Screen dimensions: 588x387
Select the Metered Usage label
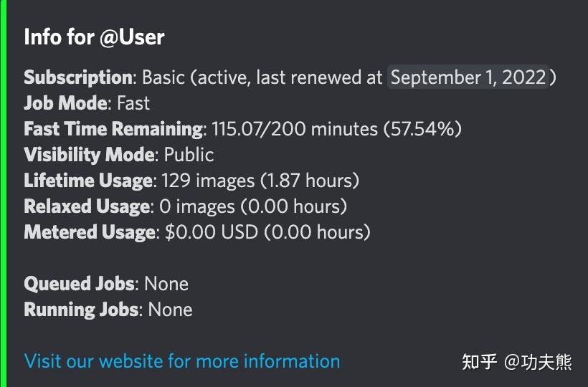click(90, 232)
